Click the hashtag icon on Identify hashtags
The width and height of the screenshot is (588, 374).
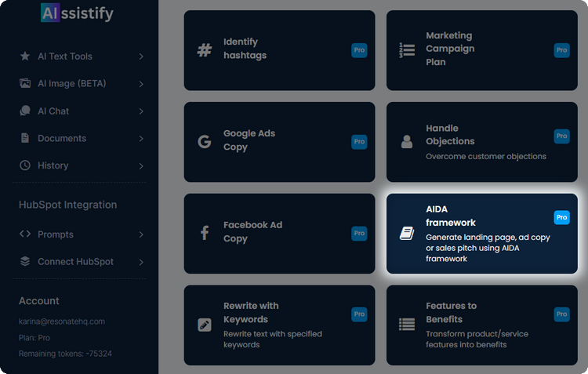click(205, 50)
